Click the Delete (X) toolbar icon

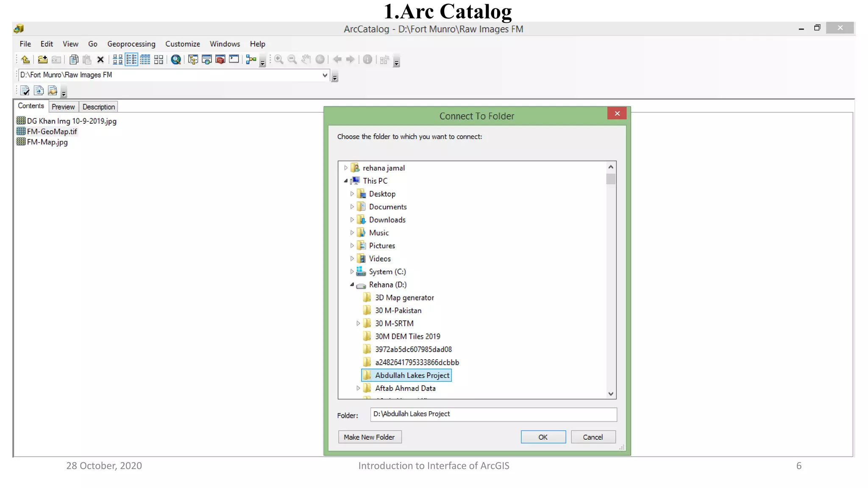[100, 60]
